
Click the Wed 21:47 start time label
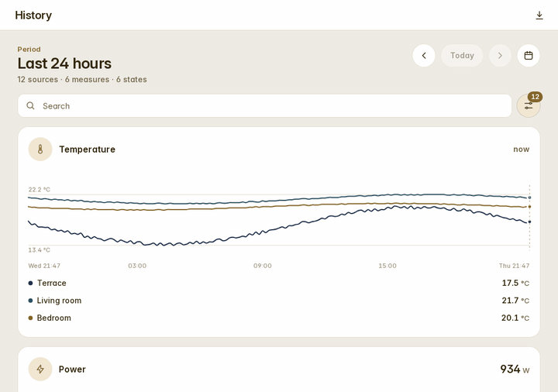click(x=44, y=266)
